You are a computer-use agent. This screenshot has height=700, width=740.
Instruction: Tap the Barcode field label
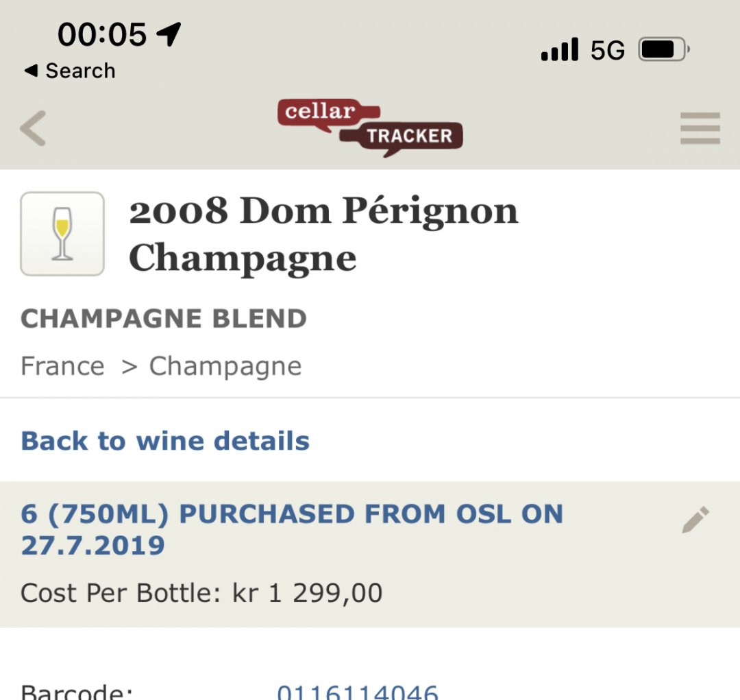tap(77, 692)
